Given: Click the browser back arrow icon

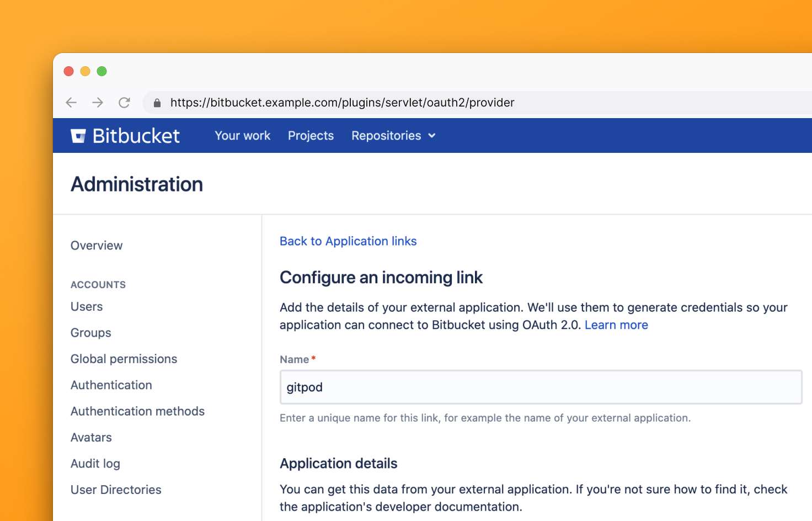Looking at the screenshot, I should 71,103.
